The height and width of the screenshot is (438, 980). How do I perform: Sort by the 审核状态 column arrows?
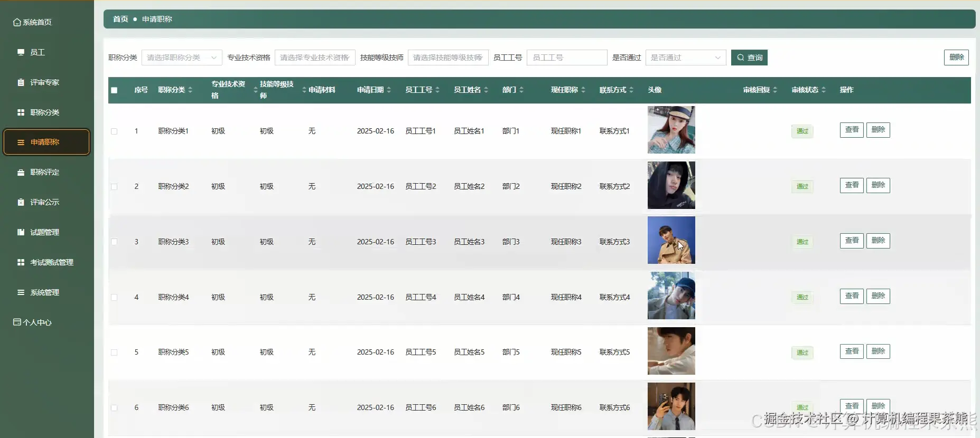pos(824,90)
